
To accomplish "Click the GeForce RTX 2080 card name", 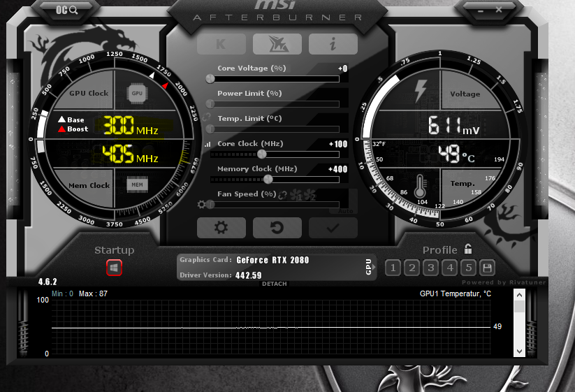I will [272, 260].
